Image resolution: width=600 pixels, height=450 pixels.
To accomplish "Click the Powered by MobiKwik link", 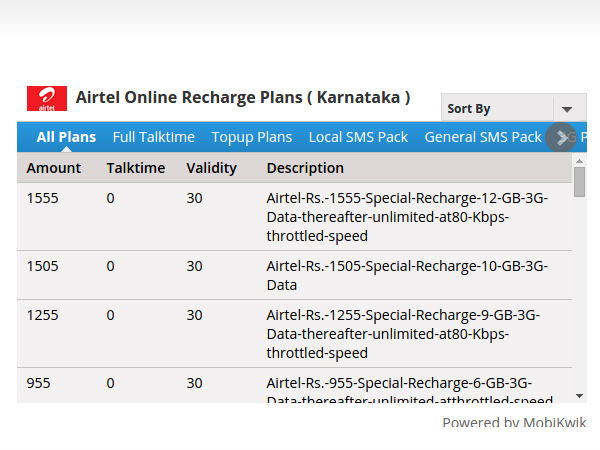I will [x=514, y=423].
